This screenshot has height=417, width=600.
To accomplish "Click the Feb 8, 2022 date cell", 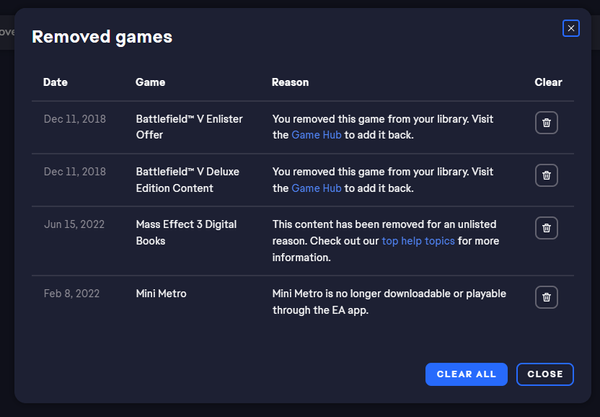I will coord(71,295).
